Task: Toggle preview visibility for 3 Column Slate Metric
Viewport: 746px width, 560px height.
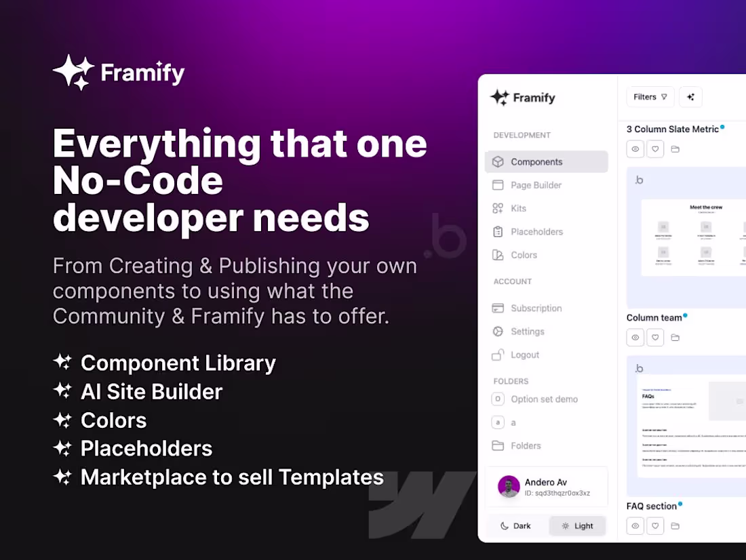Action: [635, 148]
